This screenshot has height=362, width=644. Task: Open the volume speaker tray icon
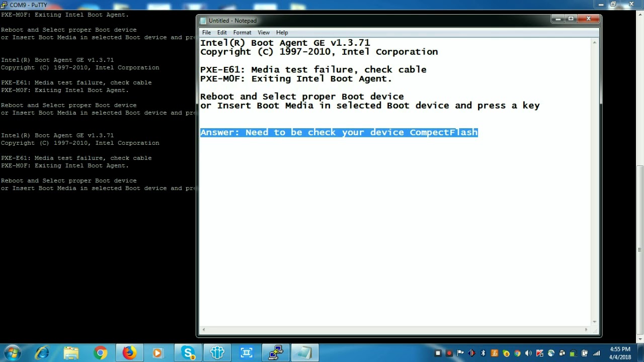point(528,353)
